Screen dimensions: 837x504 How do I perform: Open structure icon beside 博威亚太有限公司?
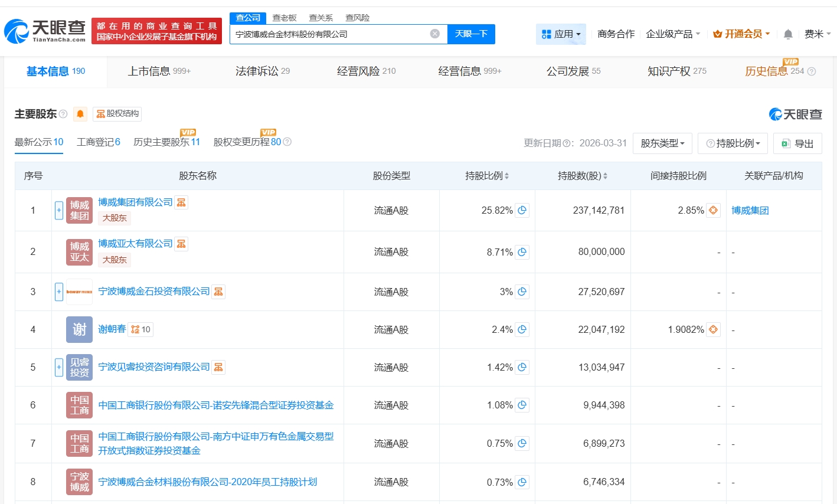coord(181,244)
